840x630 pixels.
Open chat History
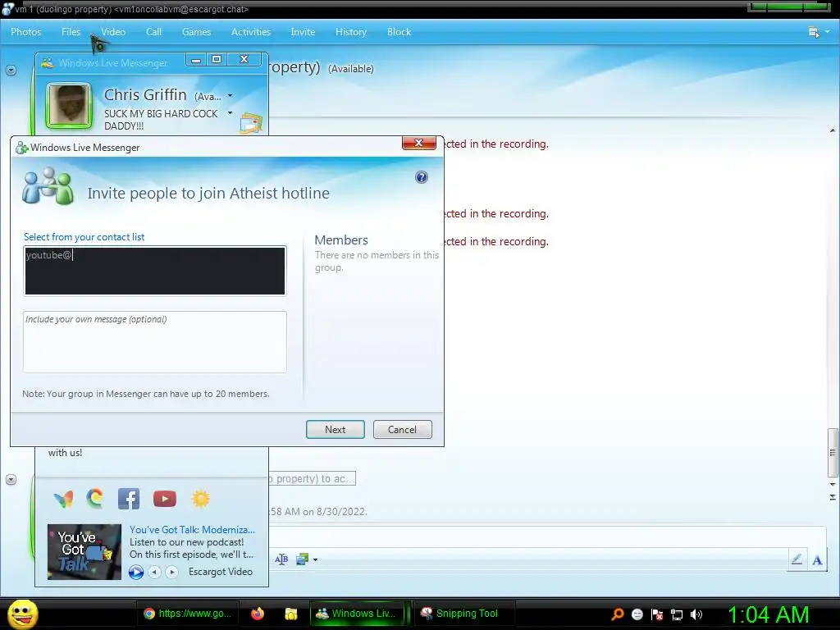(351, 32)
